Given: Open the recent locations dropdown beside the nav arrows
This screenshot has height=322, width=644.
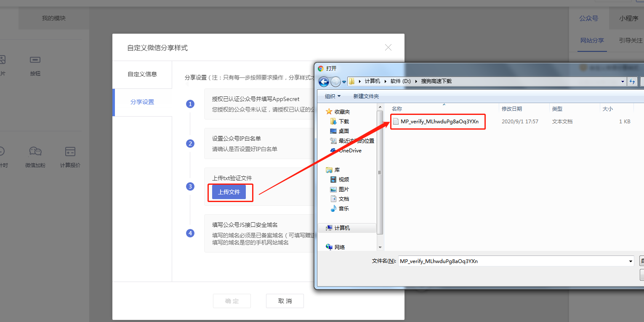Looking at the screenshot, I should point(344,81).
